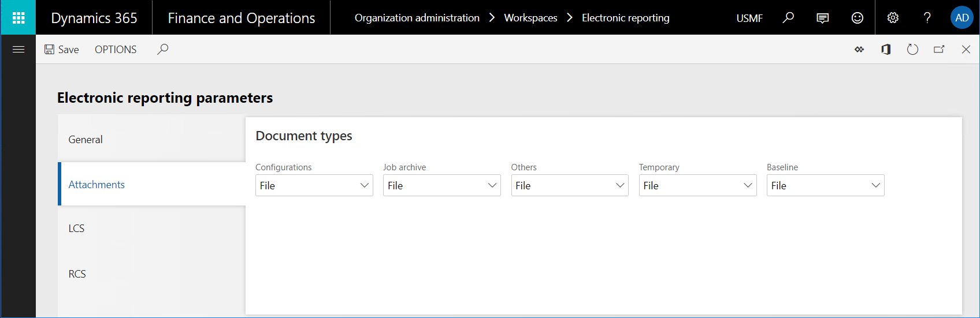
Task: Switch to the RCS tab
Action: point(151,274)
